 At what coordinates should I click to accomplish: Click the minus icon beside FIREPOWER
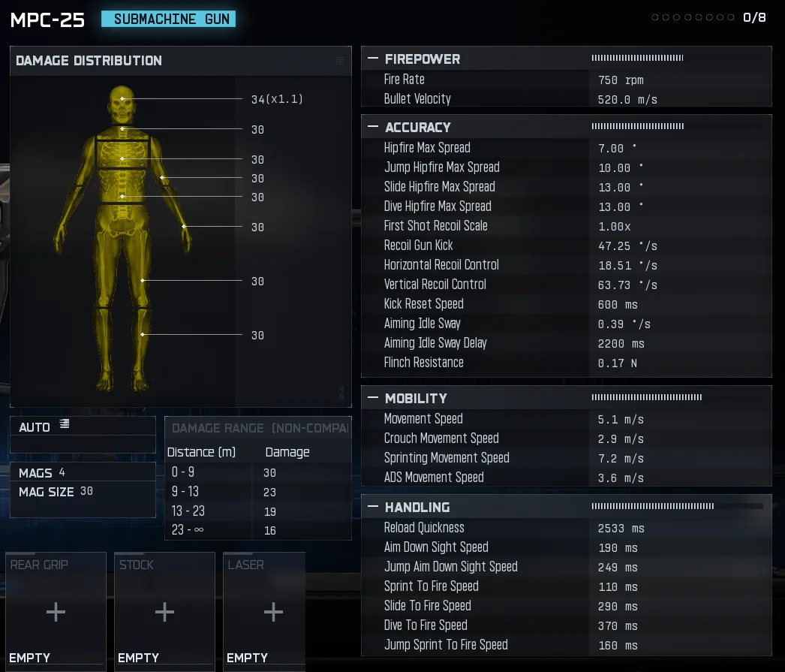(x=372, y=58)
